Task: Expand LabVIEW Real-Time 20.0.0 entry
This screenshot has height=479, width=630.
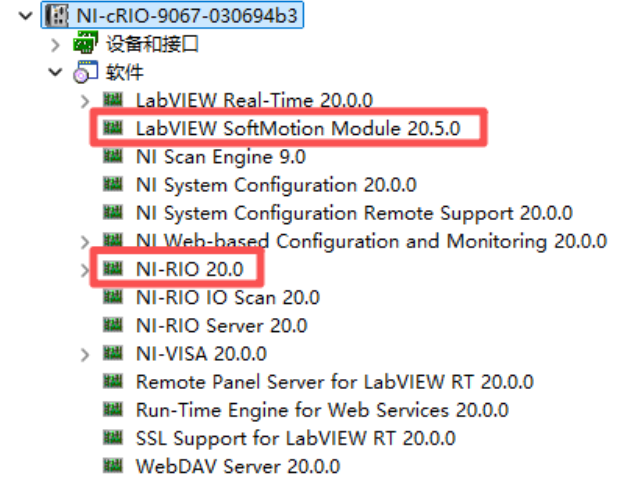Action: [x=84, y=101]
